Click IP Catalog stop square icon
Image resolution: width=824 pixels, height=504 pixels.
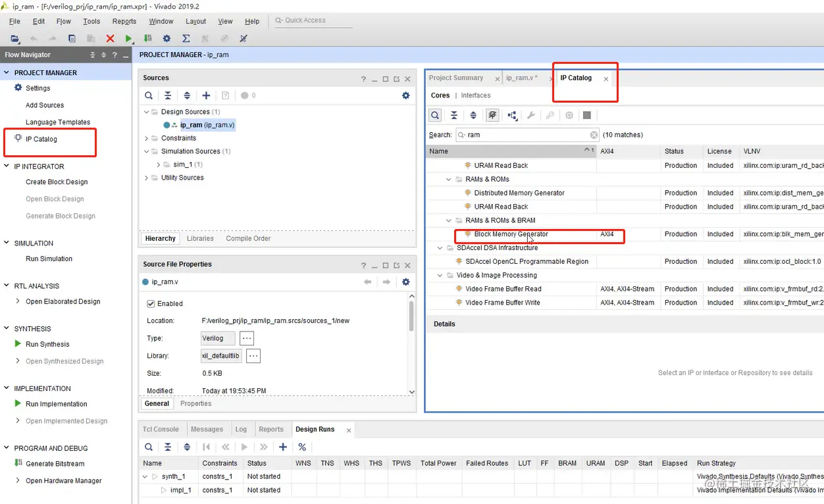(587, 115)
